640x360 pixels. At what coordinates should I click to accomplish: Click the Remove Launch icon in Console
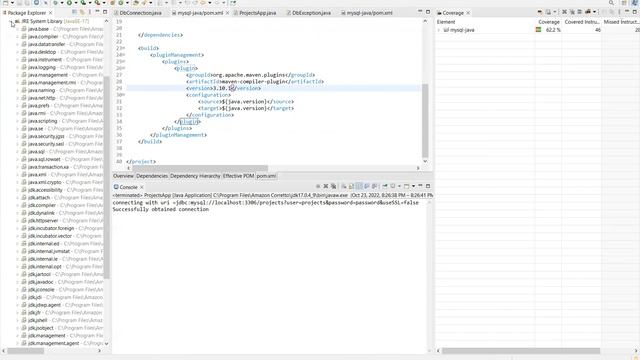coord(326,186)
